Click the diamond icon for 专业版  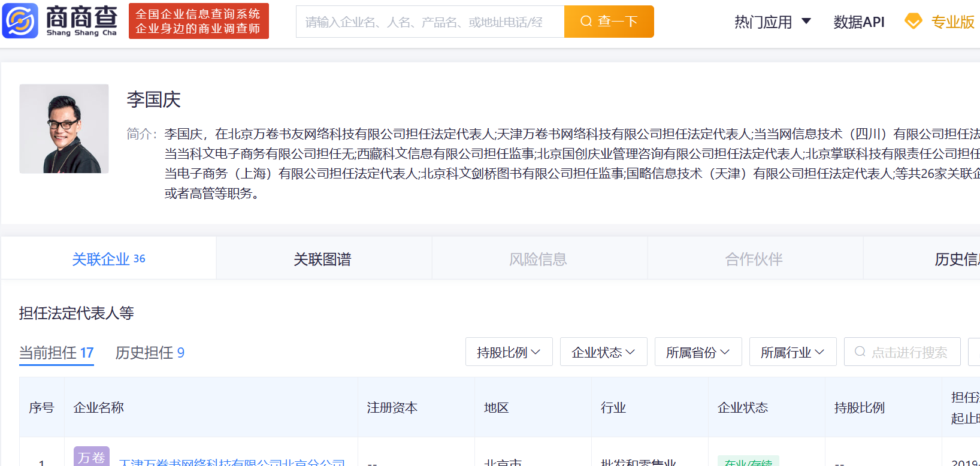point(913,22)
